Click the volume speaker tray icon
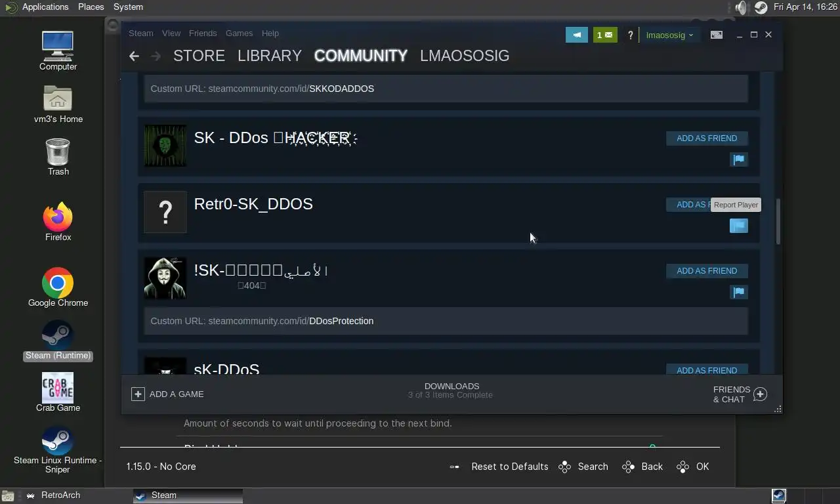Image resolution: width=840 pixels, height=504 pixels. tap(741, 7)
